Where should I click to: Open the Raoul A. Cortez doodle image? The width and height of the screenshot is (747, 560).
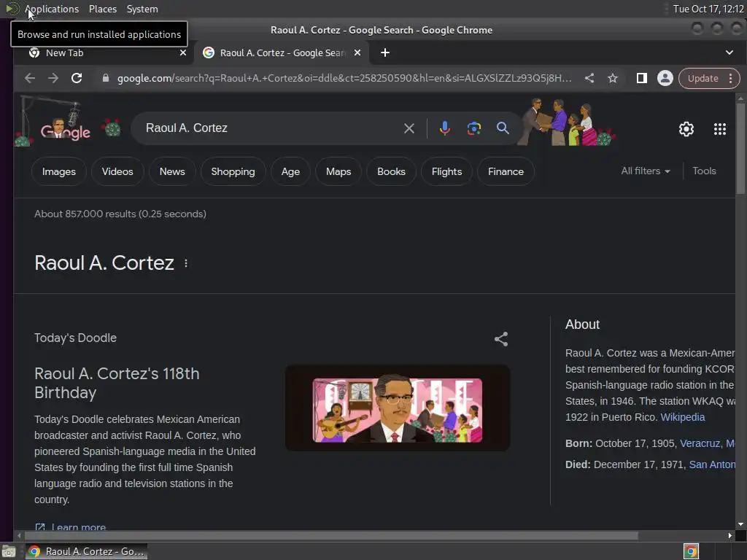pyautogui.click(x=398, y=410)
